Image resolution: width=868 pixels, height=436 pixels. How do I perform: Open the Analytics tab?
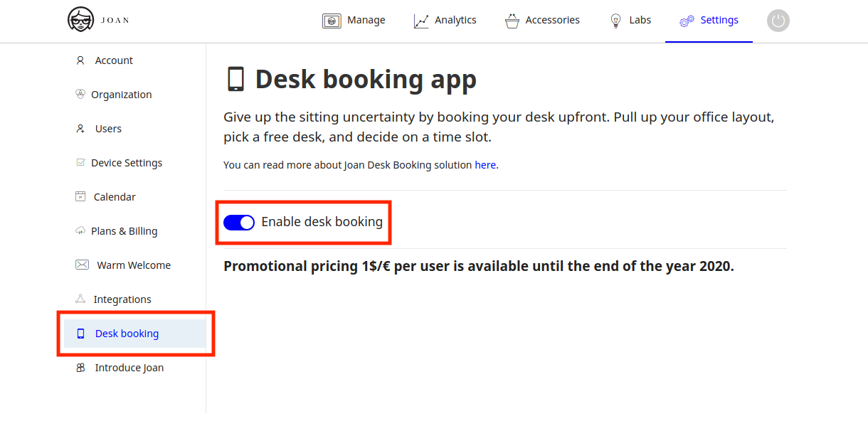pyautogui.click(x=445, y=21)
